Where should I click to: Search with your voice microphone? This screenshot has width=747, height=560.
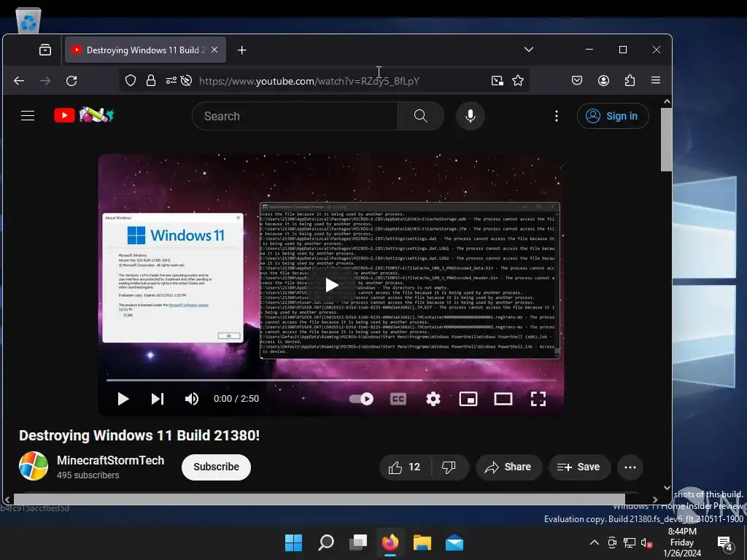click(471, 116)
